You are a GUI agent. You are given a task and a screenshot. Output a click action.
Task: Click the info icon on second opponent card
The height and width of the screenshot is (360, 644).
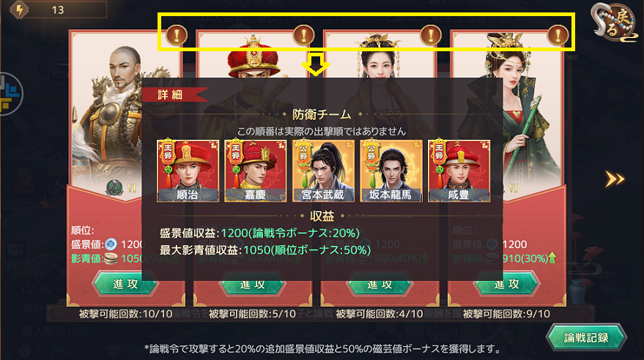(x=303, y=36)
